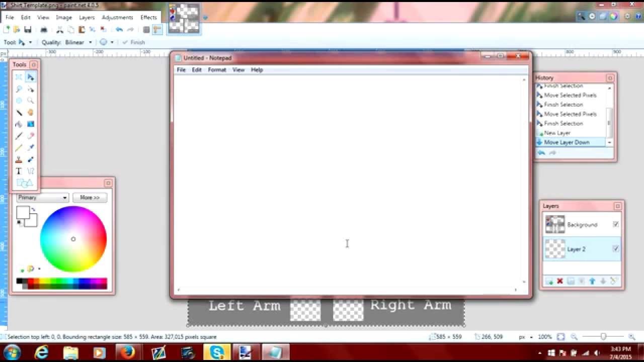Select the Recolor tool
The image size is (644, 362).
pyautogui.click(x=31, y=159)
